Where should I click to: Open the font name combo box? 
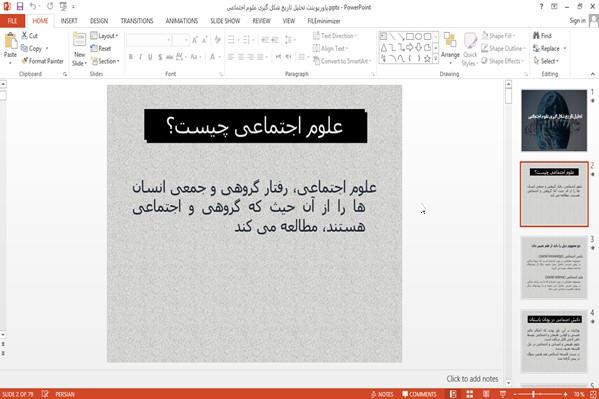149,40
